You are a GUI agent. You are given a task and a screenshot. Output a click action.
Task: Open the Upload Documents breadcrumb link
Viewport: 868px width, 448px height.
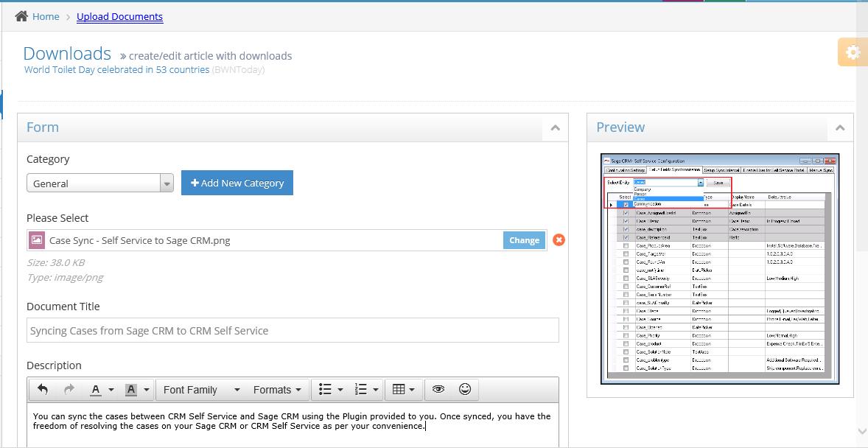[119, 17]
